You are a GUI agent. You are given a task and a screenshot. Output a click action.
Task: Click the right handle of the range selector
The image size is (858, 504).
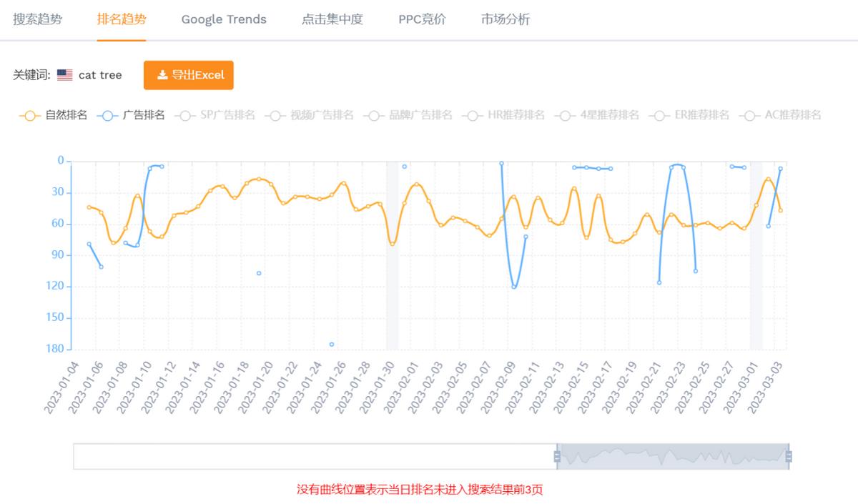click(x=789, y=455)
